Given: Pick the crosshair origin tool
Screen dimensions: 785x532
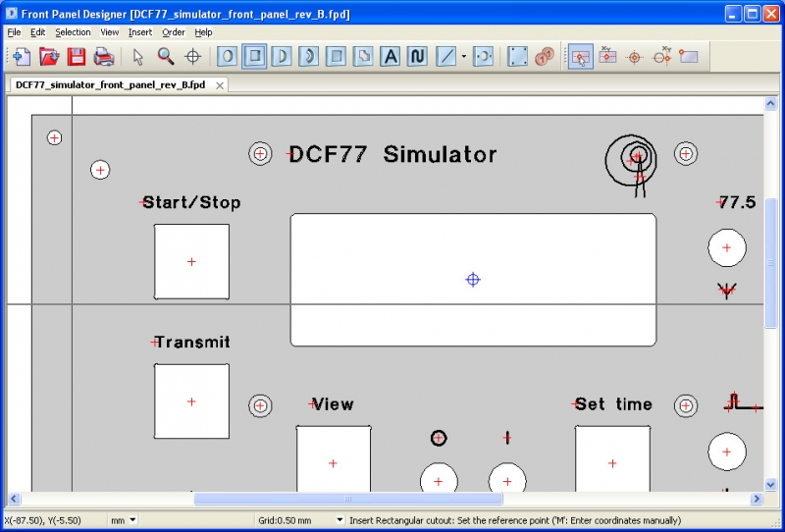Looking at the screenshot, I should click(192, 57).
